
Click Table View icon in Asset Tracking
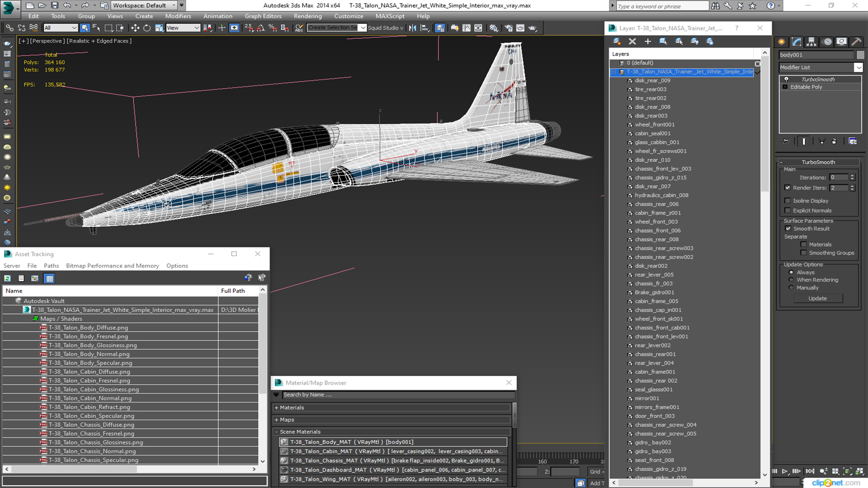click(50, 278)
